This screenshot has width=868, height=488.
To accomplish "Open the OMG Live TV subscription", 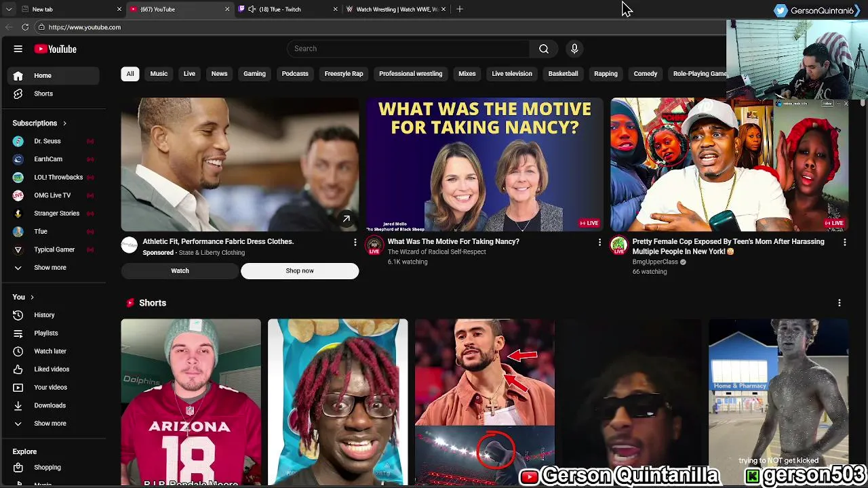I will click(53, 195).
